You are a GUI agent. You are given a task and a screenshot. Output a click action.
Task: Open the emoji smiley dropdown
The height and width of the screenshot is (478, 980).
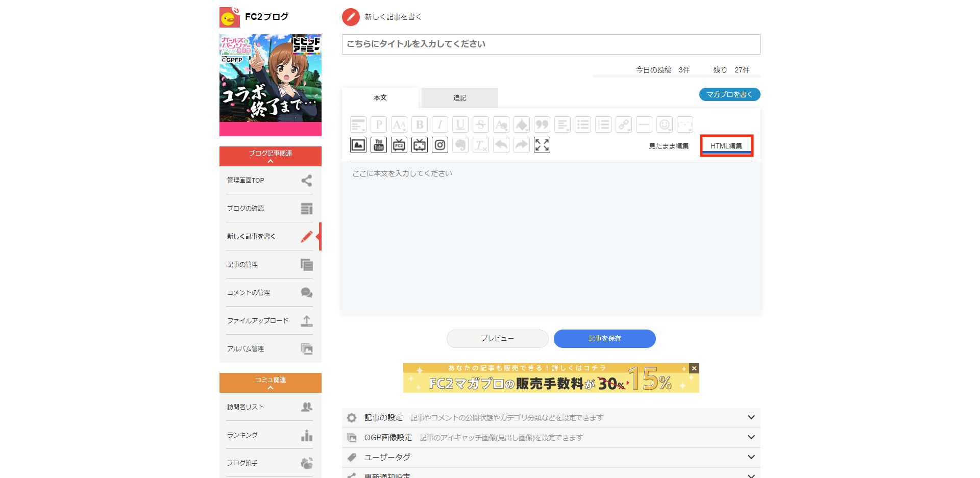[665, 124]
